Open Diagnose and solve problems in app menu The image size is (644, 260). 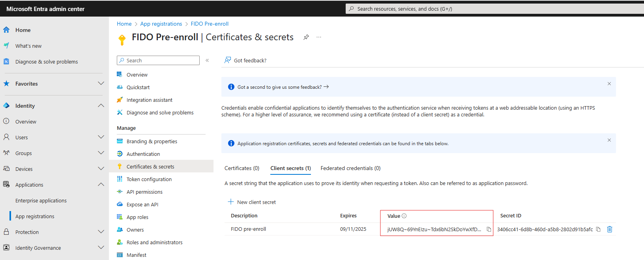click(161, 112)
